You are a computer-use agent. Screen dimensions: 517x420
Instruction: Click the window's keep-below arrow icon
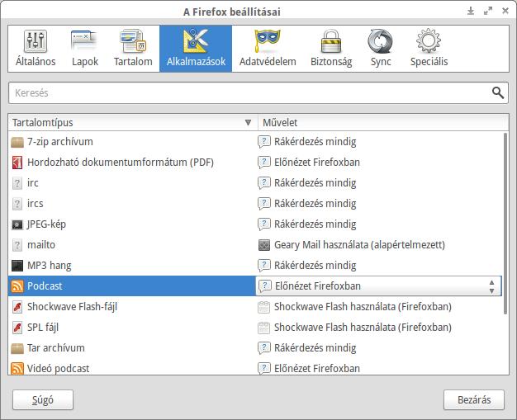coord(471,12)
